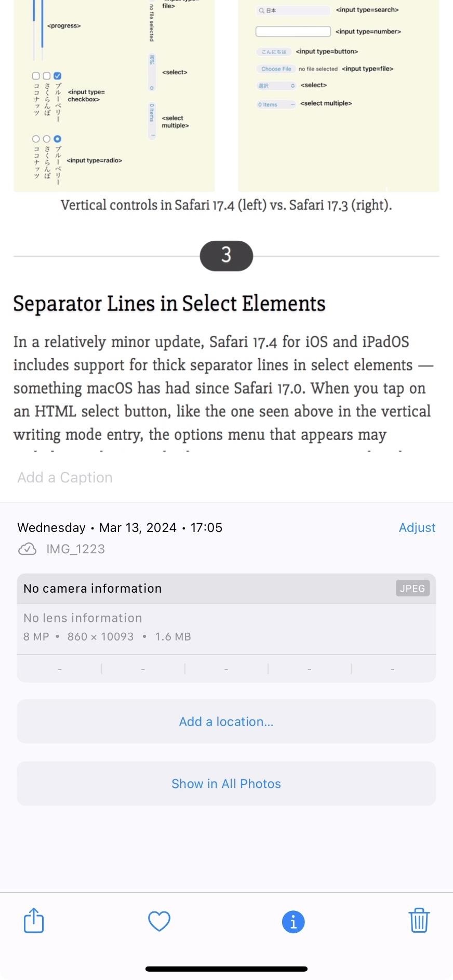Select the ココナッツ radio button
453x980 pixels.
pyautogui.click(x=35, y=139)
